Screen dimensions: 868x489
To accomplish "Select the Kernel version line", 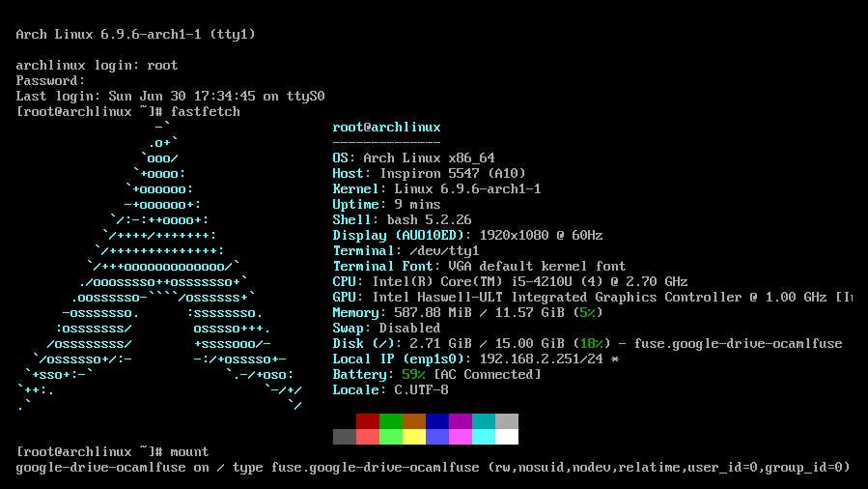I will coord(436,188).
